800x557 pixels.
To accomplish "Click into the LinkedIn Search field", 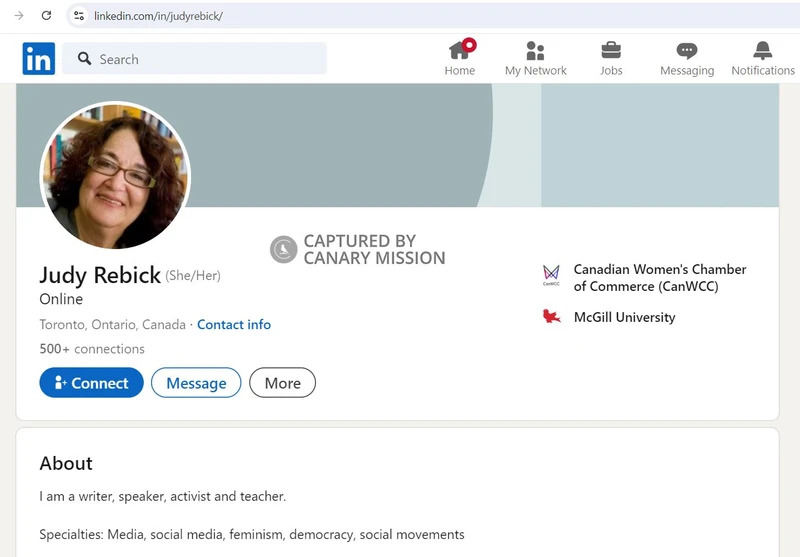I will [x=194, y=59].
